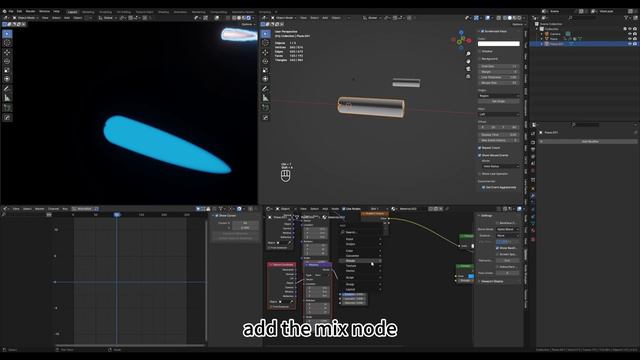Open the Align dropdown showing Left

[499, 114]
